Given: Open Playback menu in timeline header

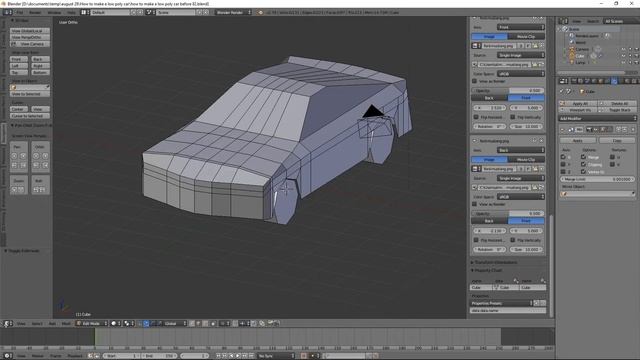Looking at the screenshot, I should point(74,356).
